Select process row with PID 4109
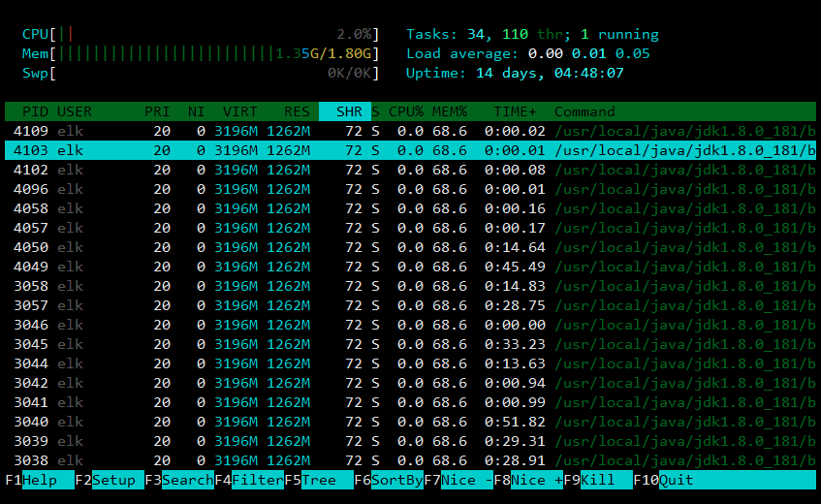Screen dimensions: 821x504 point(411,131)
